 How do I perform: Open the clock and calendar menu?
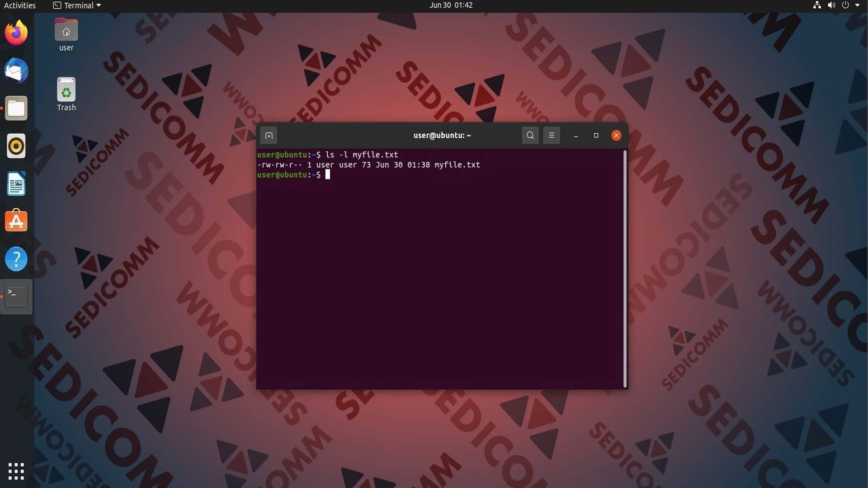[x=451, y=5]
